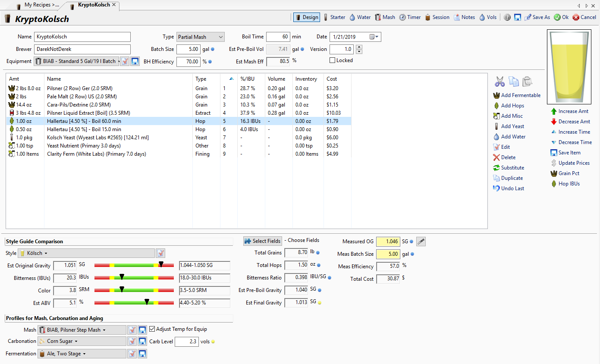Open the Date picker dropdown
This screenshot has height=364, width=600.
tap(377, 37)
